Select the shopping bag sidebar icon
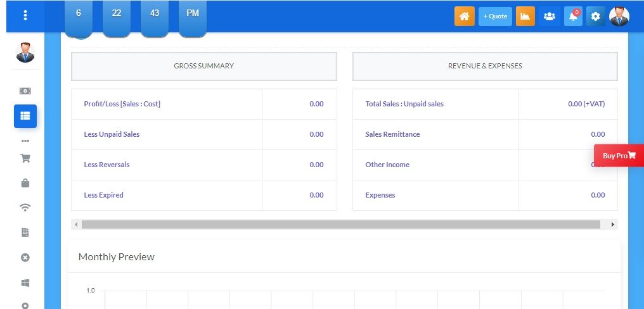The image size is (644, 309). point(25,183)
